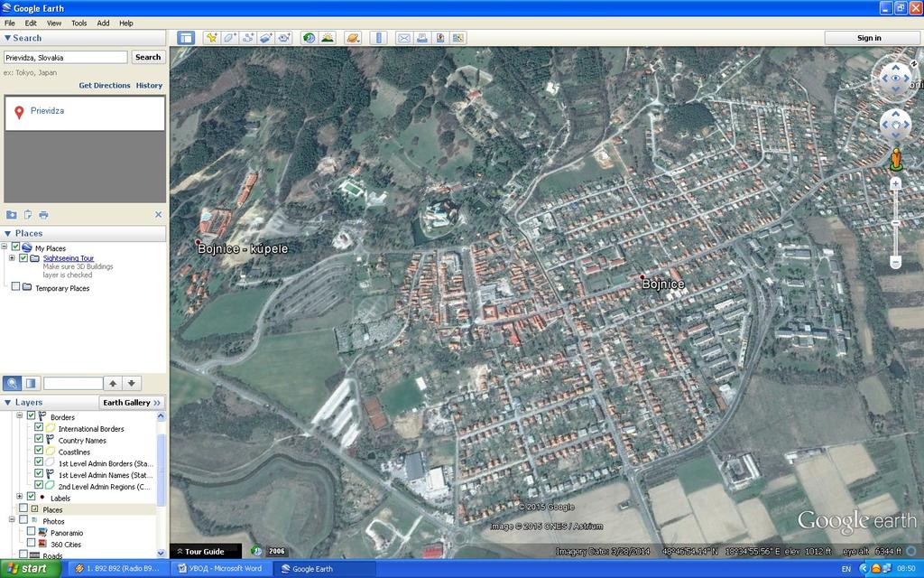This screenshot has height=578, width=924.
Task: Uncheck the Sightseeing Tour checkbox
Action: pyautogui.click(x=23, y=257)
